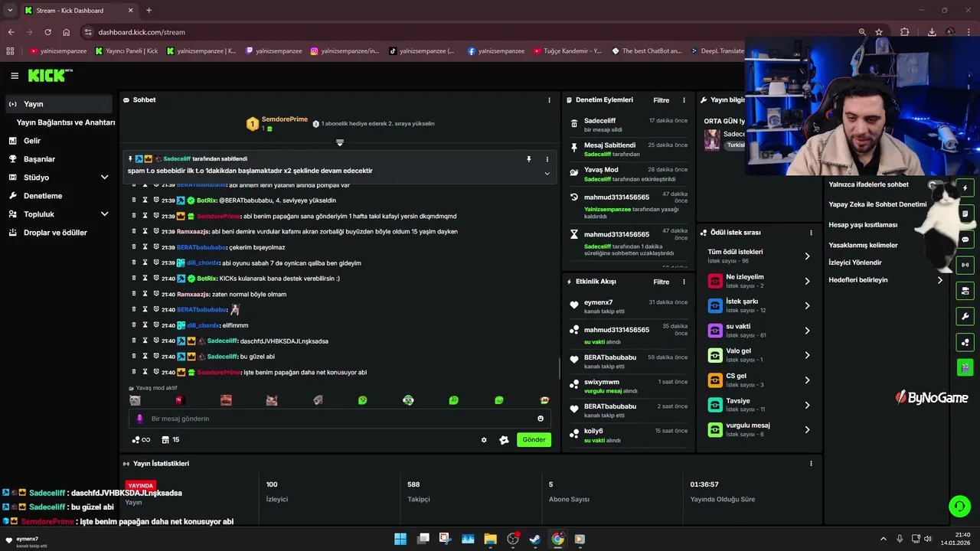Timeout user Ramxaazjs on 'abi beni demire' message
This screenshot has height=551, width=980.
145,231
